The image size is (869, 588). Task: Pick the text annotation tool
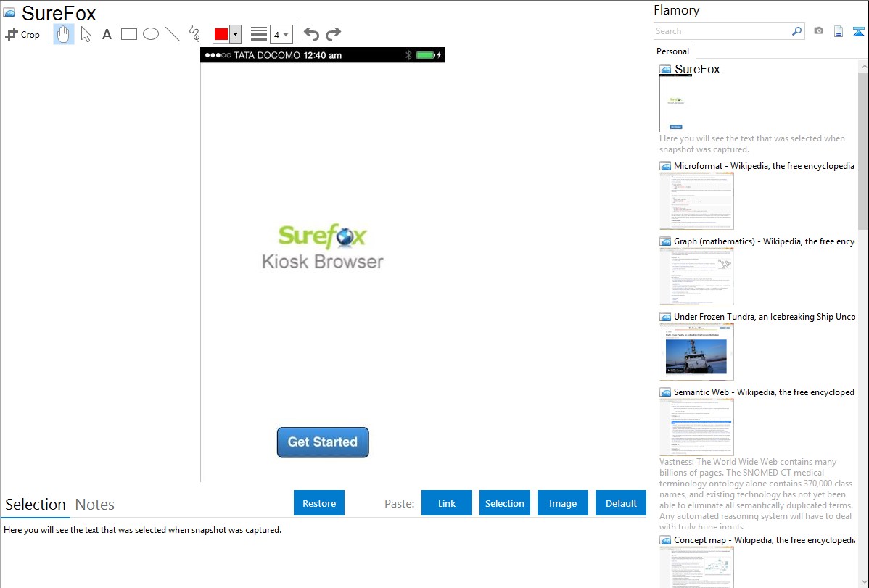(107, 34)
